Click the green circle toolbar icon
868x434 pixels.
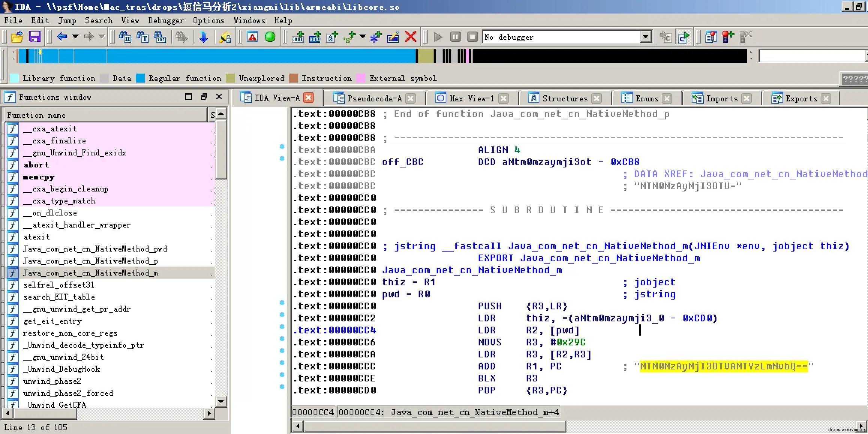pos(270,37)
